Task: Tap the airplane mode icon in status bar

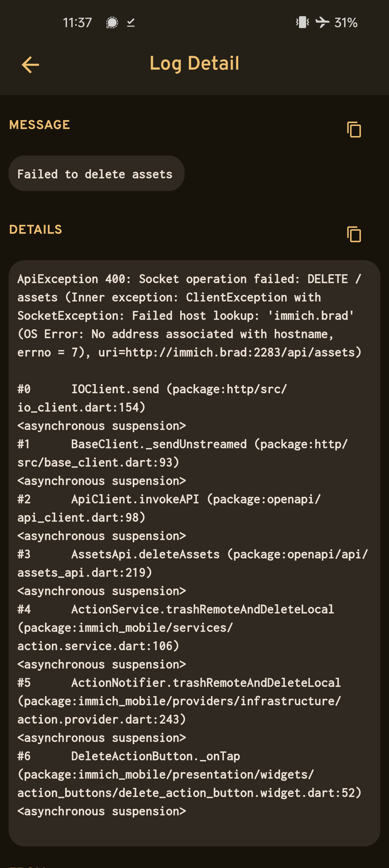Action: 322,23
